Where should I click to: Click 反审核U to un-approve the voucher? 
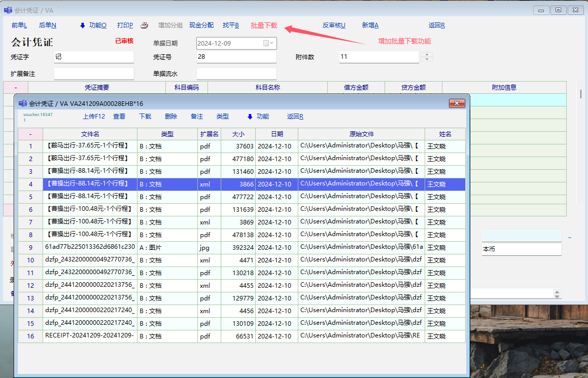pyautogui.click(x=334, y=25)
